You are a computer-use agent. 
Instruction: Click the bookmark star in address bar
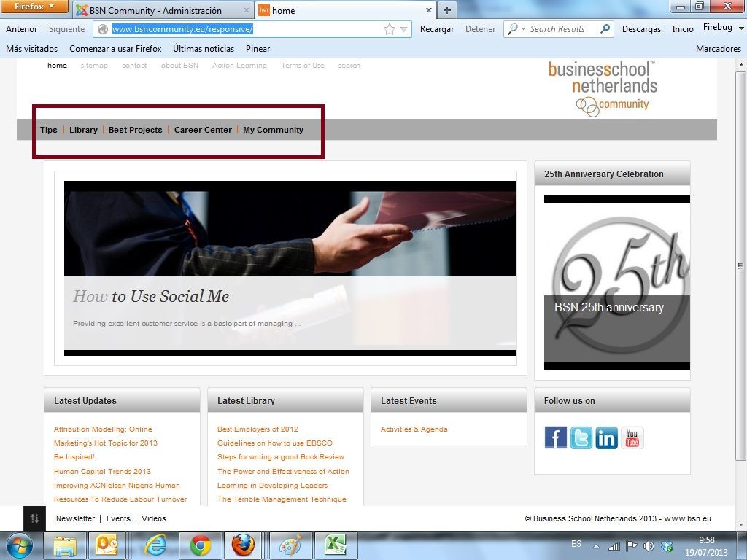[390, 29]
